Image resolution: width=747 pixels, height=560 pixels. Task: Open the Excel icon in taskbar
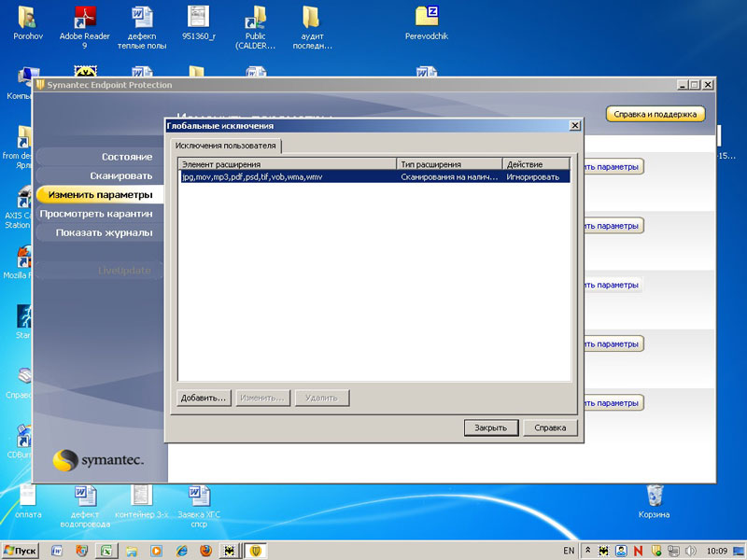(106, 551)
